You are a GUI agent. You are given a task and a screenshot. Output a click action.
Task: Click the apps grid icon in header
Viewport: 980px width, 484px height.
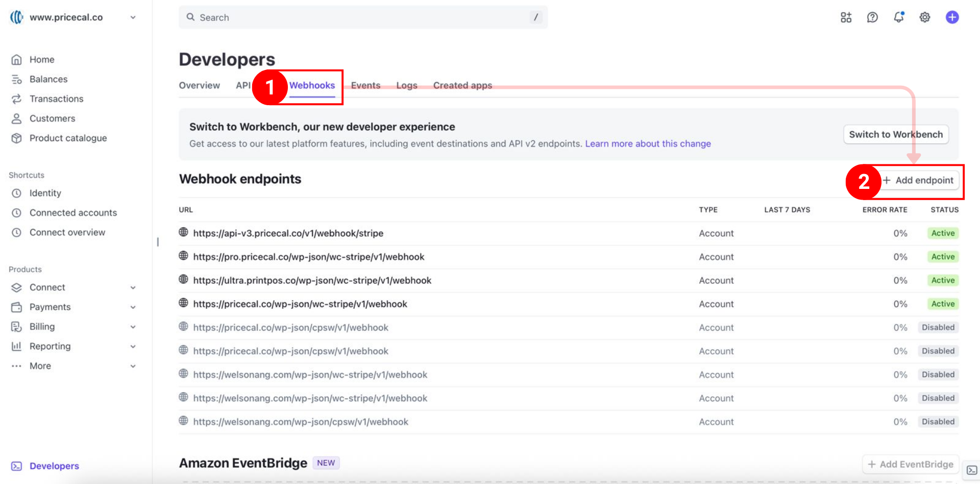846,17
